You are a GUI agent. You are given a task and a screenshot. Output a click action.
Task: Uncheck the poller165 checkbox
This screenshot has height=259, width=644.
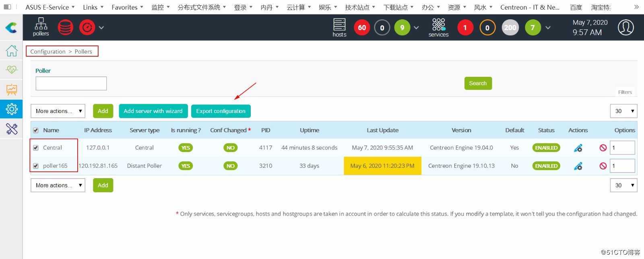coord(36,166)
